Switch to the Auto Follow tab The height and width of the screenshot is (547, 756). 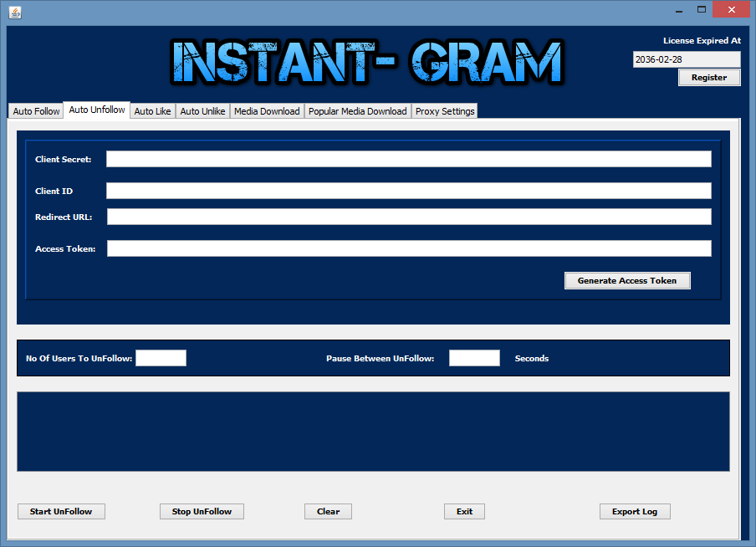tap(36, 111)
